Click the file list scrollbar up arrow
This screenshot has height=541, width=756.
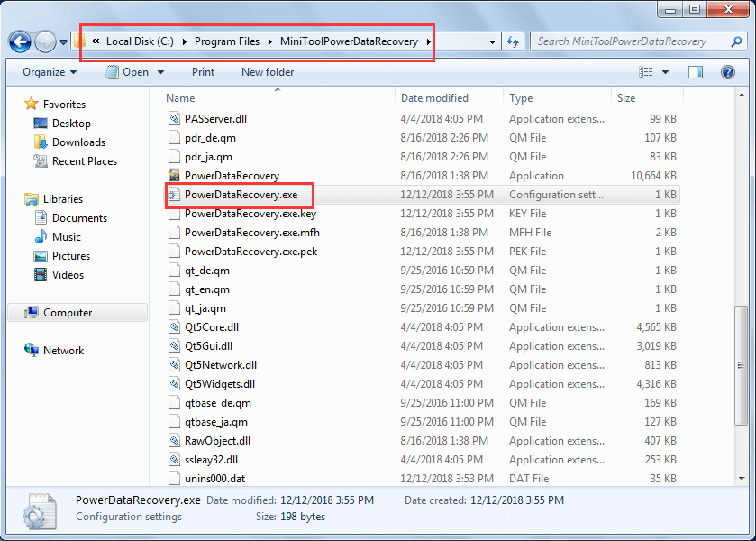click(742, 95)
